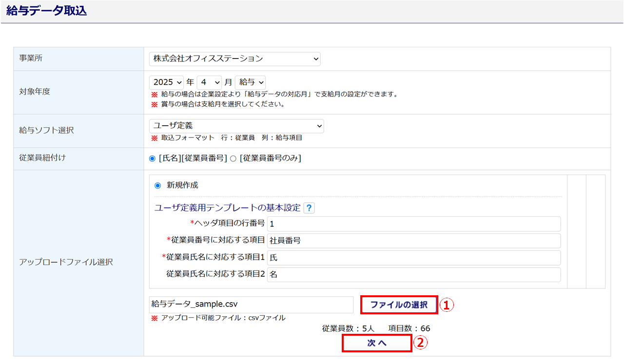Click the red circled number 1 marker
The image size is (624, 364).
447,305
